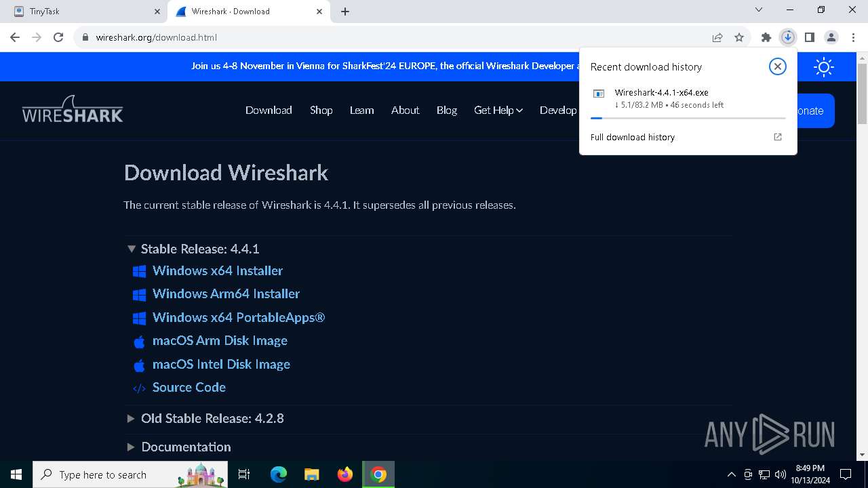Download Windows x64 Installer

pyautogui.click(x=218, y=270)
